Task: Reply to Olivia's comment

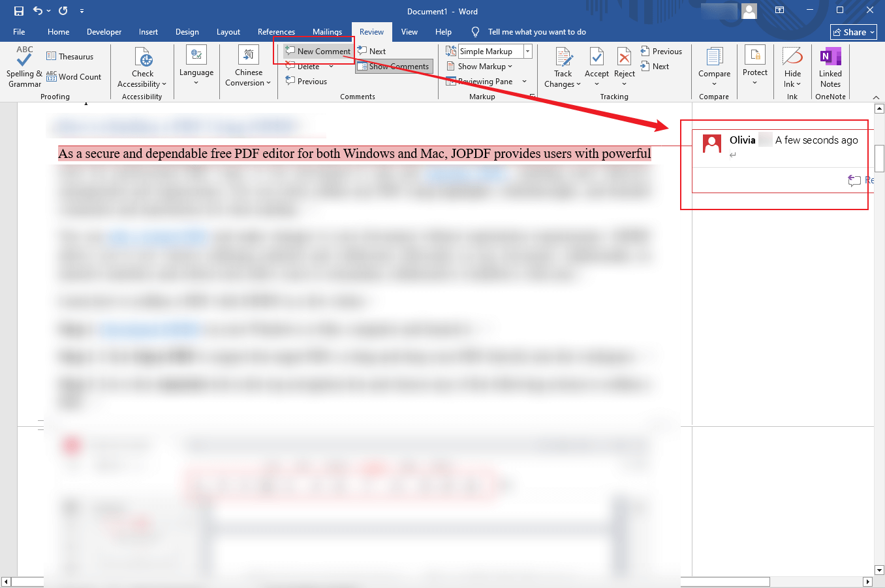Action: pos(856,181)
